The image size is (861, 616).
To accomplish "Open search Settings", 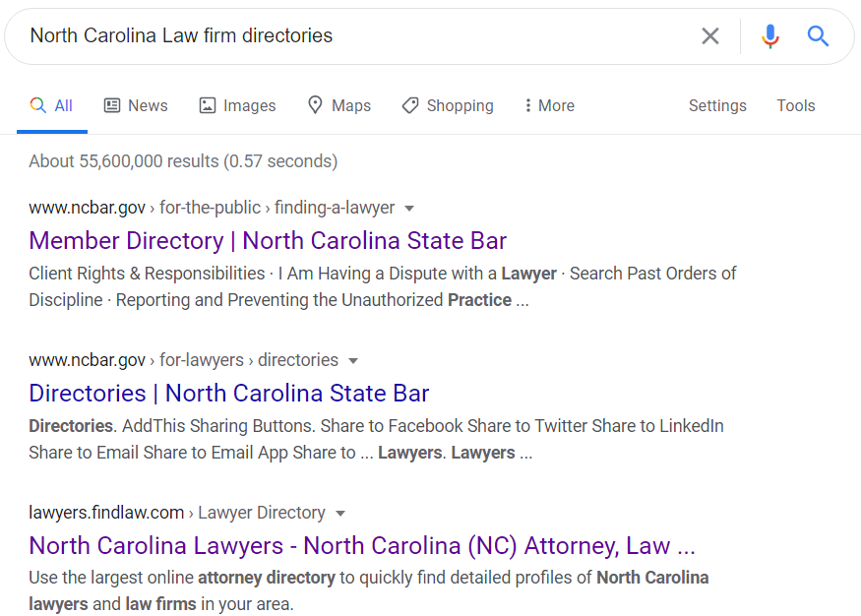I will click(x=717, y=105).
